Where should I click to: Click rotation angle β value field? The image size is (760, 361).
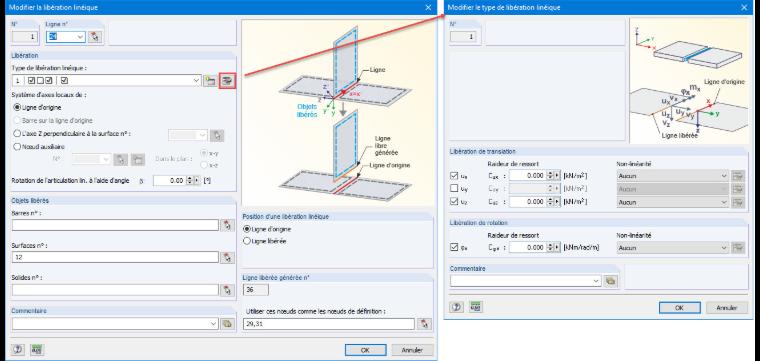click(170, 180)
